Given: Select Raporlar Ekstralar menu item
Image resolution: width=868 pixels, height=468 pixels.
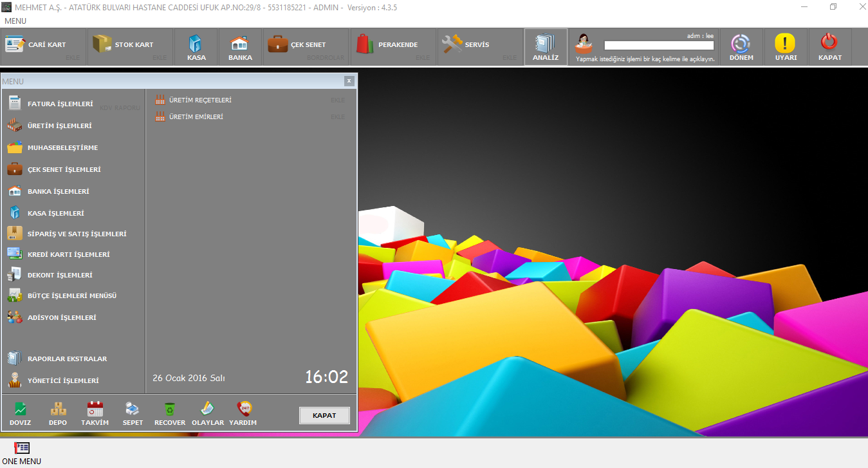Looking at the screenshot, I should [x=67, y=359].
